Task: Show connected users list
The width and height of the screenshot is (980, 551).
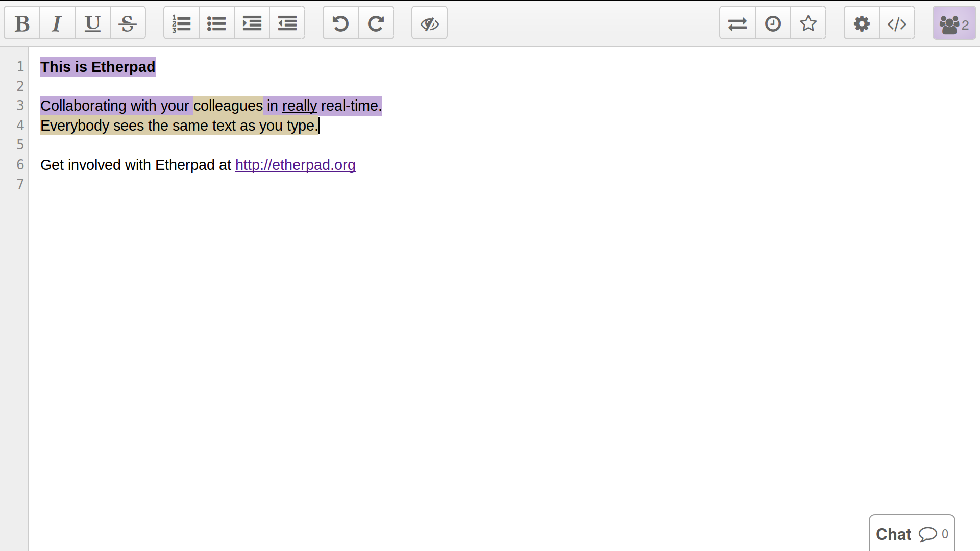Action: point(953,23)
